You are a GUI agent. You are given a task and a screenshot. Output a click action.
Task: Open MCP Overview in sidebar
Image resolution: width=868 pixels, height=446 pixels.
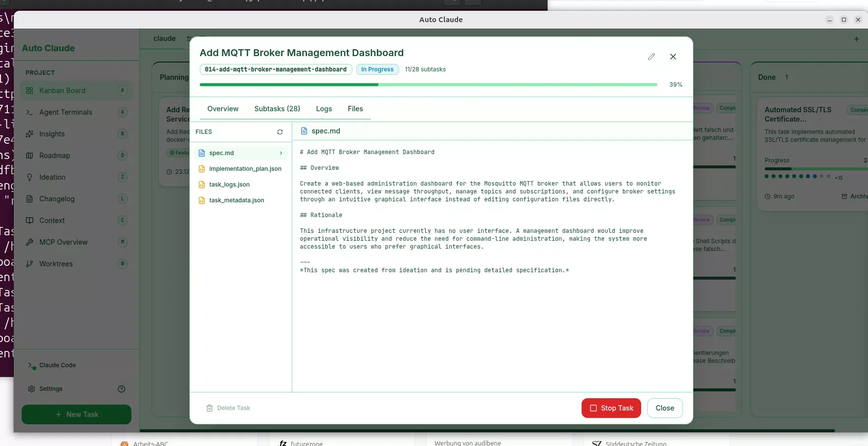tap(63, 242)
